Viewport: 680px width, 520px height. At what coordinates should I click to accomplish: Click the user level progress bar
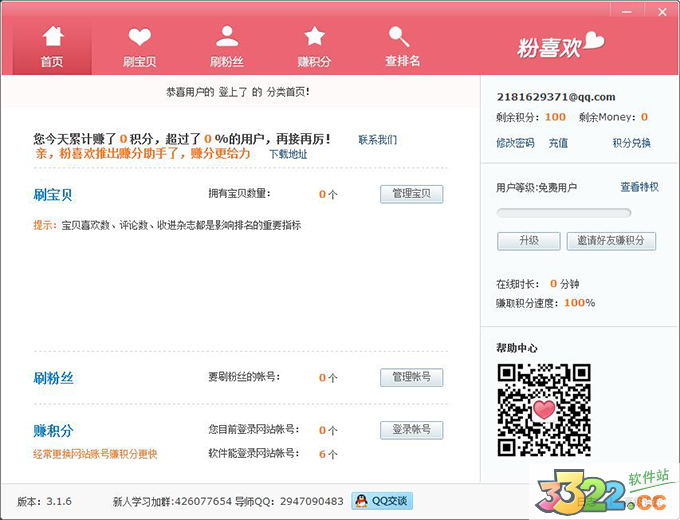(x=564, y=213)
